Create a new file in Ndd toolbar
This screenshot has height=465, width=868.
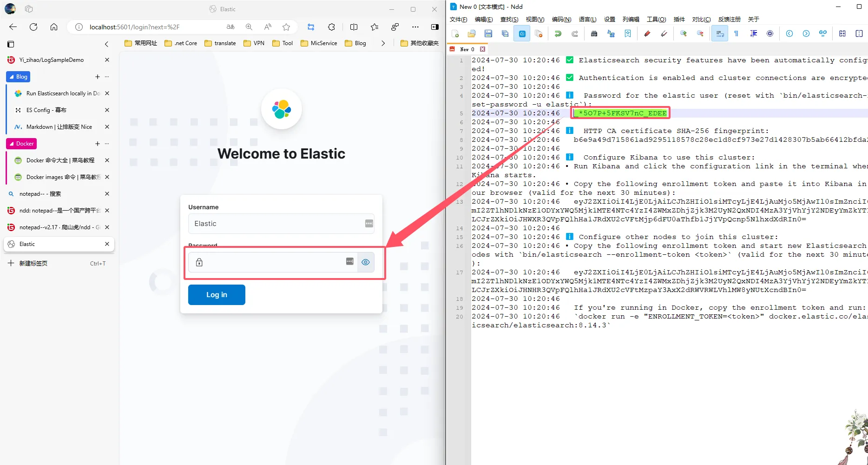coord(455,33)
